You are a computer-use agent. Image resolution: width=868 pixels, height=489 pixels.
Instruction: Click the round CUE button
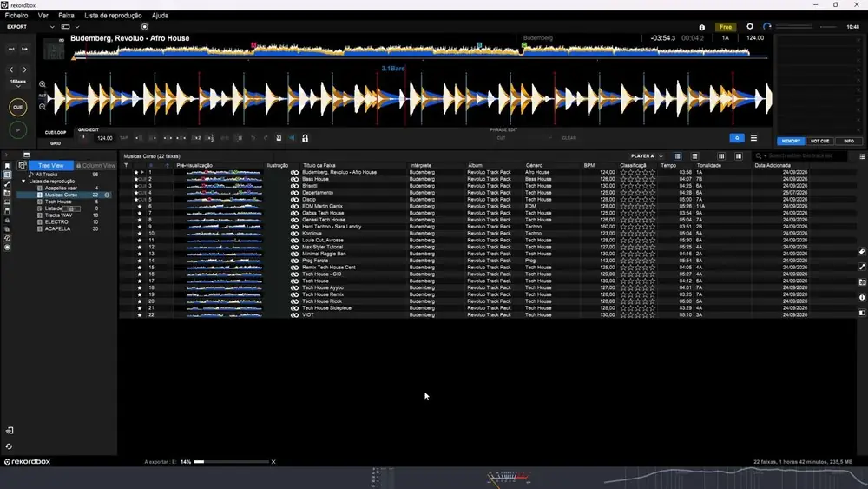[17, 108]
